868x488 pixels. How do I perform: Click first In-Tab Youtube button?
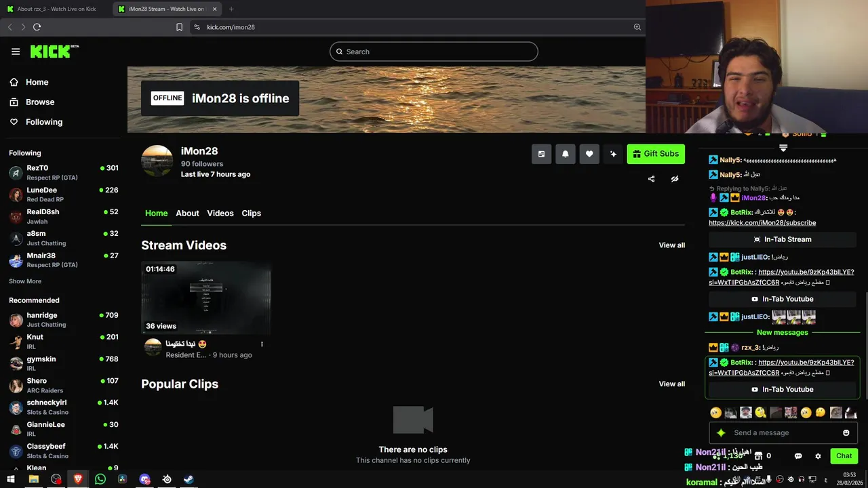coord(783,299)
